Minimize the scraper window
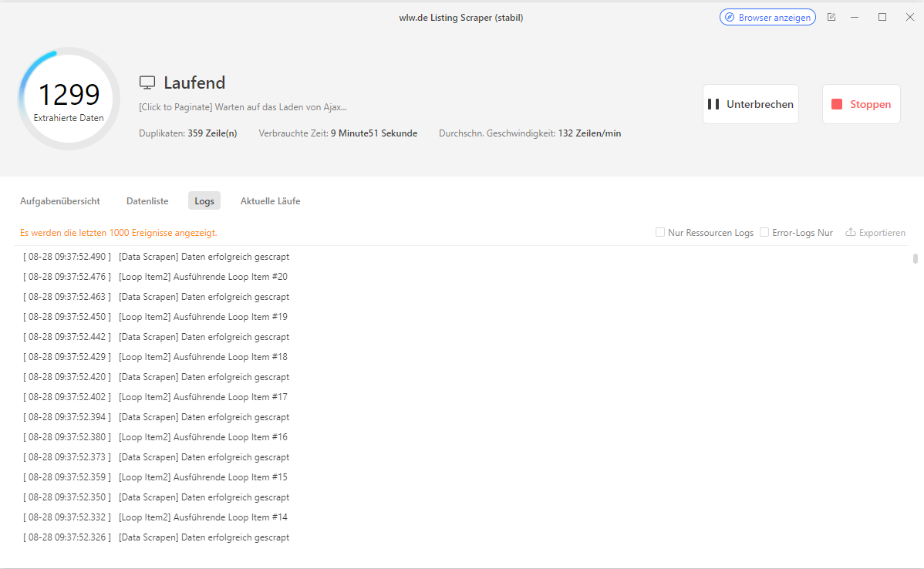This screenshot has height=569, width=924. tap(855, 17)
